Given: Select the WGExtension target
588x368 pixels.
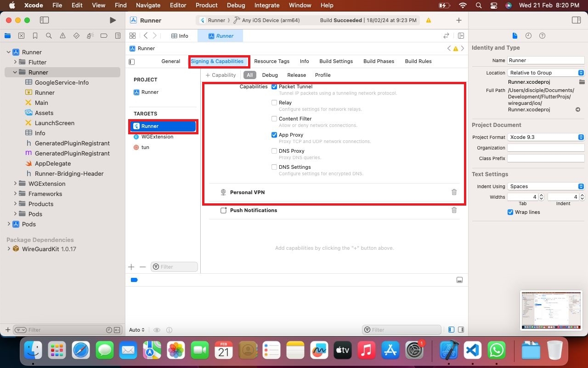Looking at the screenshot, I should tap(157, 137).
